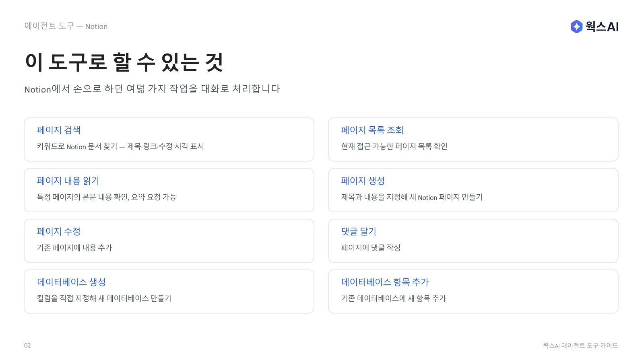
Task: Click the description 기존 페이지에 내용 추가
Action: [74, 248]
